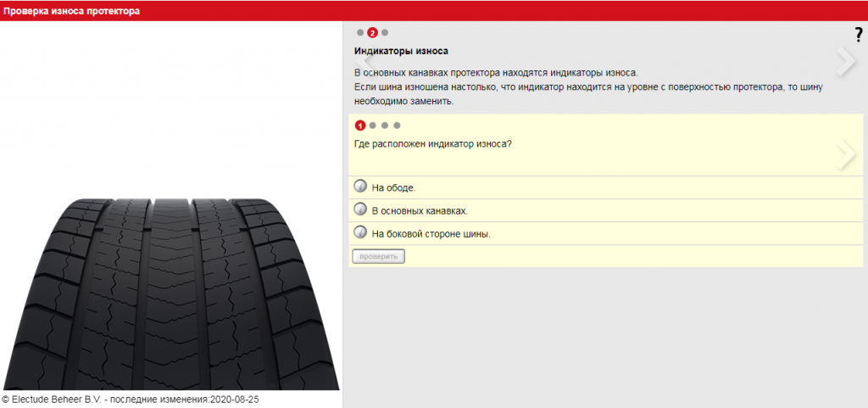Click the title "Проверка износа протектора"
This screenshot has height=408, width=868.
72,11
